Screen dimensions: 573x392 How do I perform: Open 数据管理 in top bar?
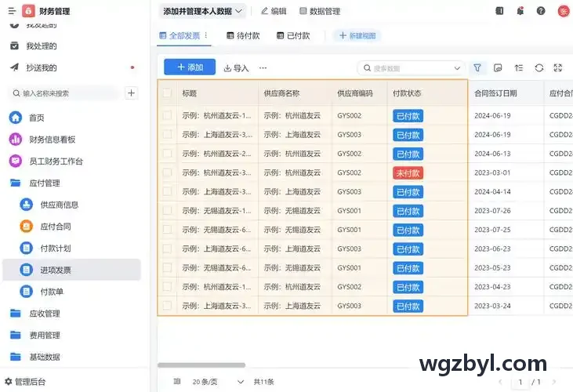320,11
